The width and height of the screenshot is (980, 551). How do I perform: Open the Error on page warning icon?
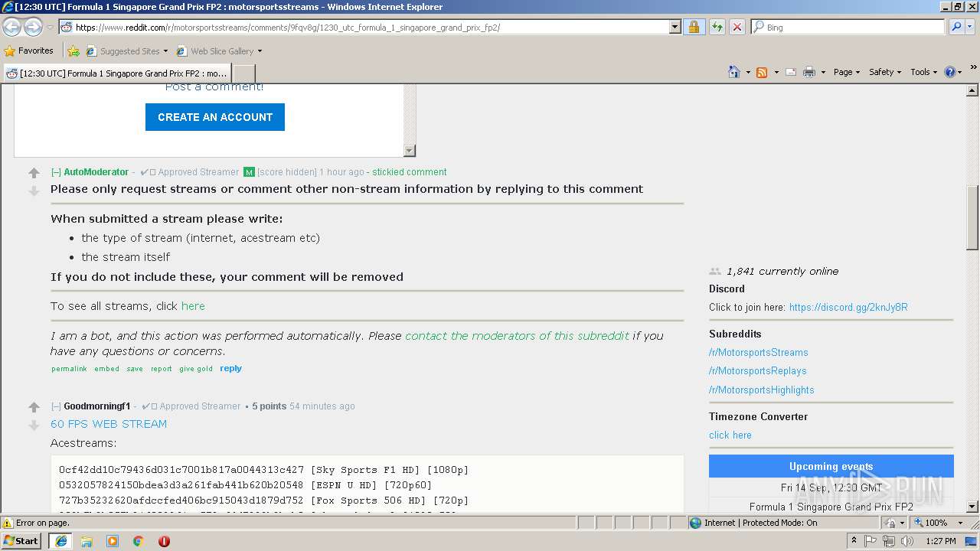[x=8, y=523]
